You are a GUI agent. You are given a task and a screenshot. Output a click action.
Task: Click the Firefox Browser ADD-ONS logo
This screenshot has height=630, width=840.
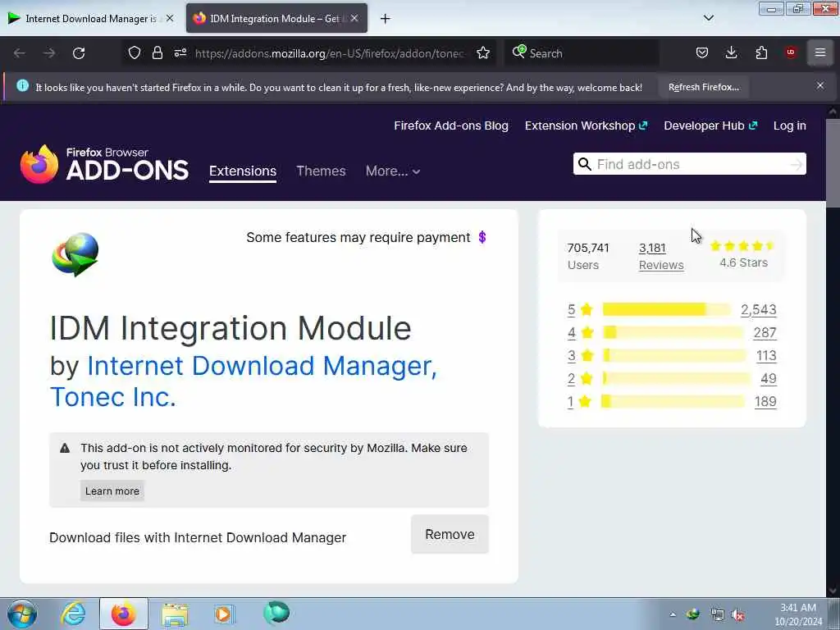pos(104,164)
